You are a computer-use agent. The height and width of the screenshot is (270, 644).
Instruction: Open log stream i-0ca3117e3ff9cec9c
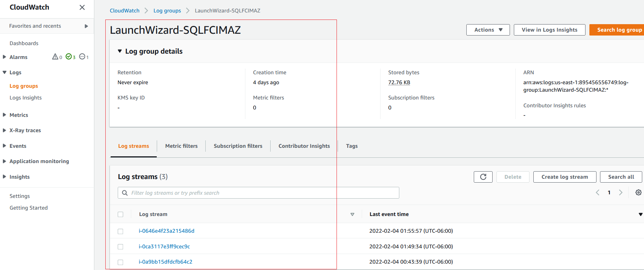pos(164,247)
